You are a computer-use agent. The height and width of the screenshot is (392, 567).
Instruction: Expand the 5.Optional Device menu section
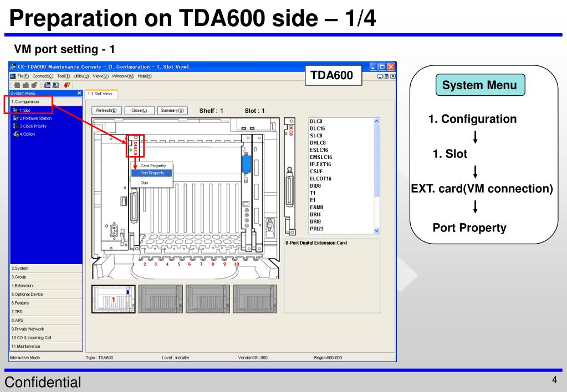pos(47,295)
